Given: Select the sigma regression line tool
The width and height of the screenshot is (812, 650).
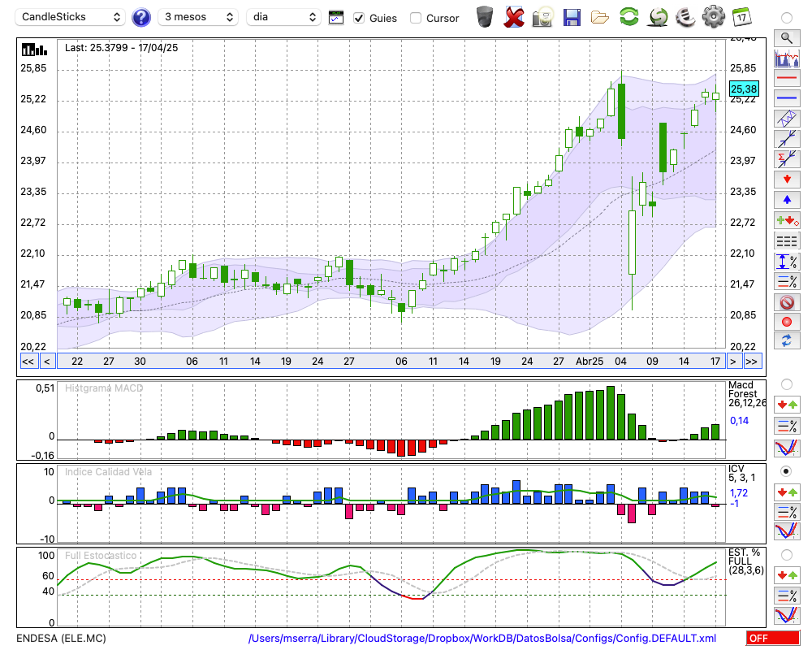Looking at the screenshot, I should pyautogui.click(x=787, y=159).
